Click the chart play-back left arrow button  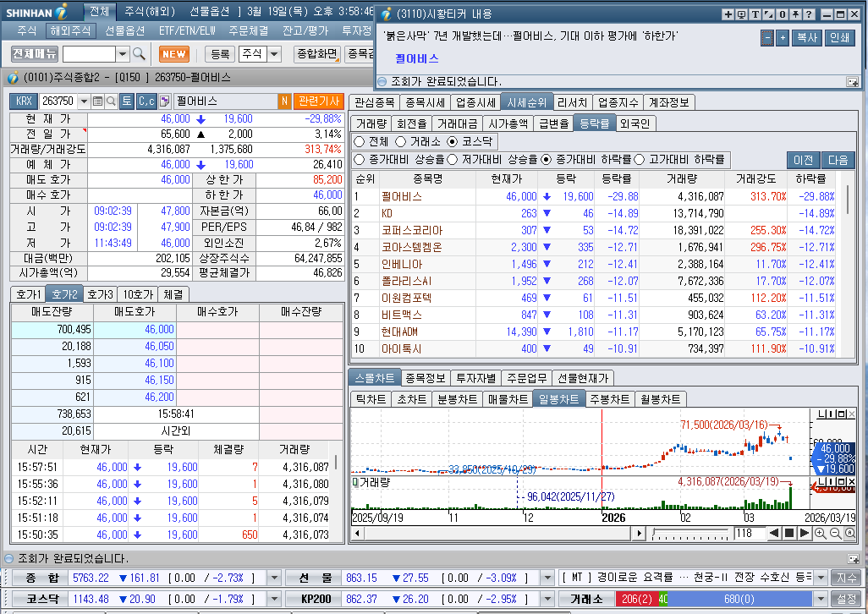774,534
